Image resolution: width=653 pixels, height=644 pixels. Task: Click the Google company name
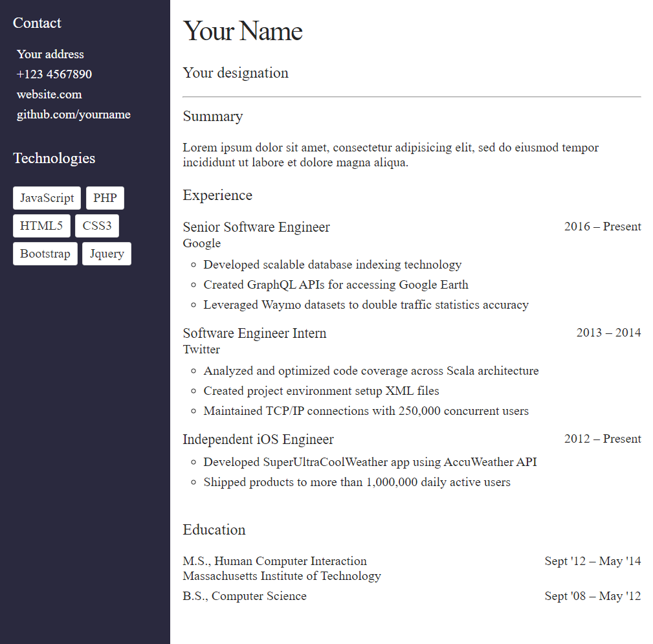(201, 243)
